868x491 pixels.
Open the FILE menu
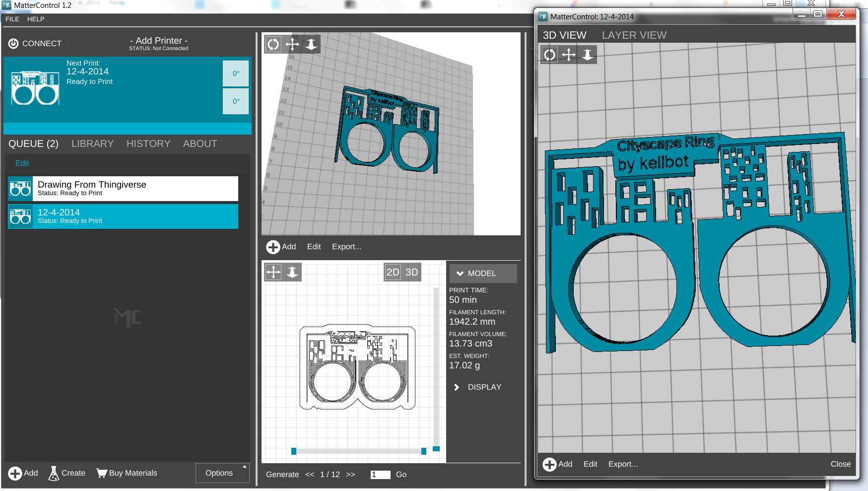(12, 19)
